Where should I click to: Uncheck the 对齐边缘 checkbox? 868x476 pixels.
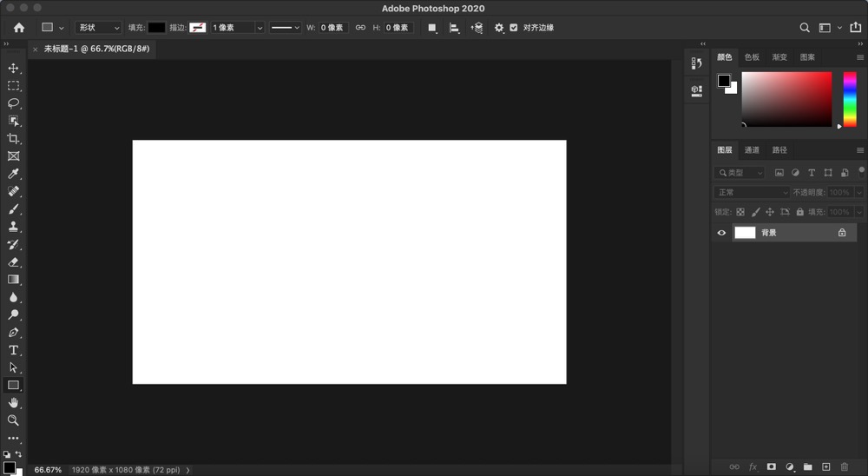(x=514, y=28)
